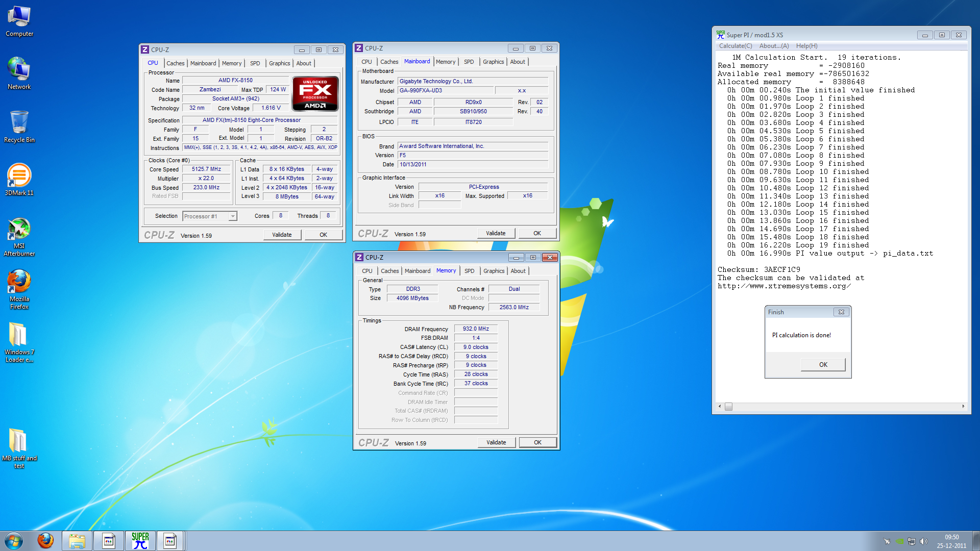Launch the 3DMark 11 shortcut
Screen dimensions: 980x551
(19, 180)
